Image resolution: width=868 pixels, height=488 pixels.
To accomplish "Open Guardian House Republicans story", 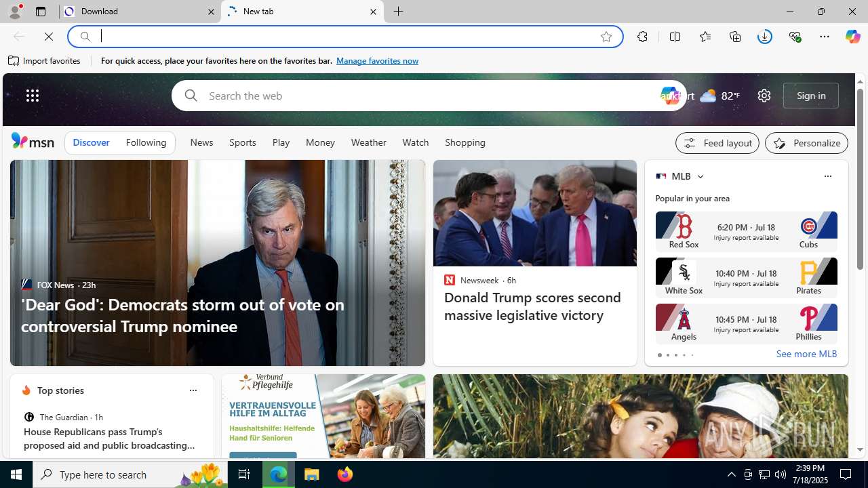I will 110,439.
